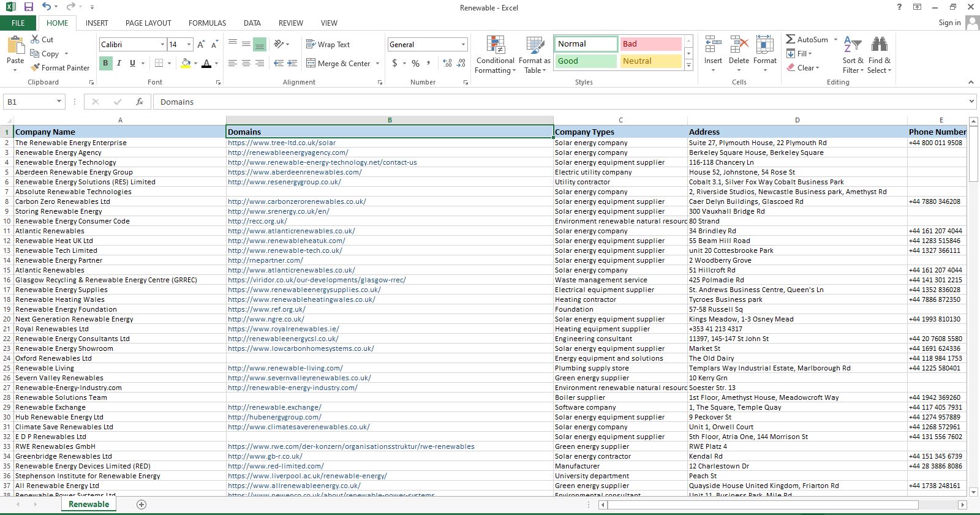Viewport: 980px width, 515px height.
Task: Expand the number format General dropdown
Action: (463, 45)
